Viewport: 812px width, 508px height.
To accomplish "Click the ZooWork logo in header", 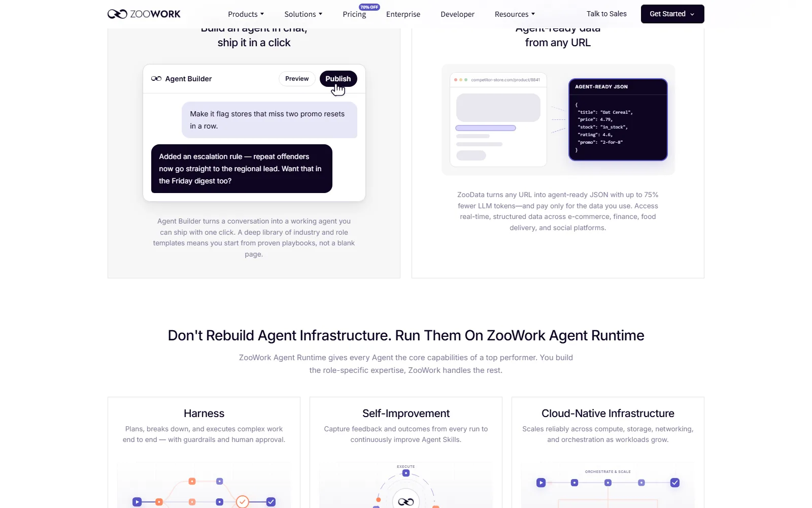I will 144,14.
